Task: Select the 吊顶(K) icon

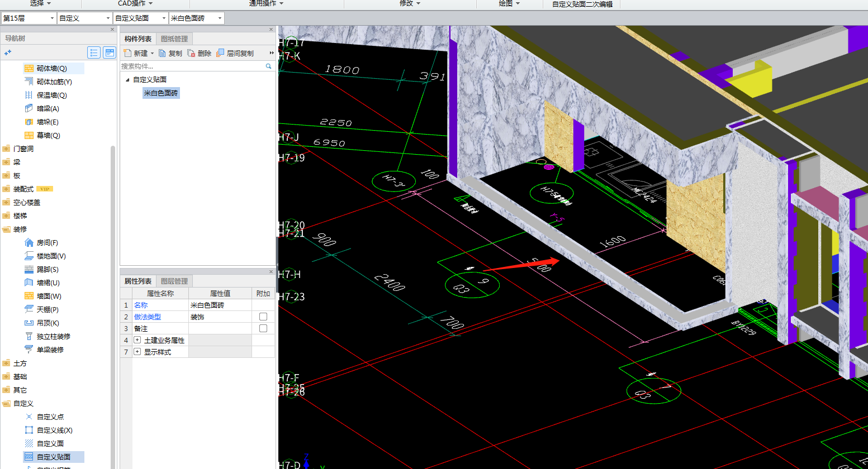Action: [x=29, y=323]
